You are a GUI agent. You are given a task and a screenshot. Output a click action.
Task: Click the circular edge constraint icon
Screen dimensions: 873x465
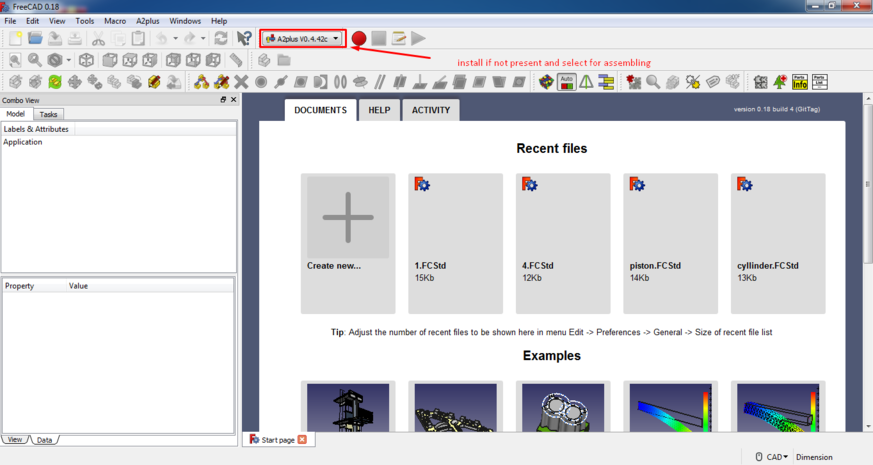pos(340,82)
